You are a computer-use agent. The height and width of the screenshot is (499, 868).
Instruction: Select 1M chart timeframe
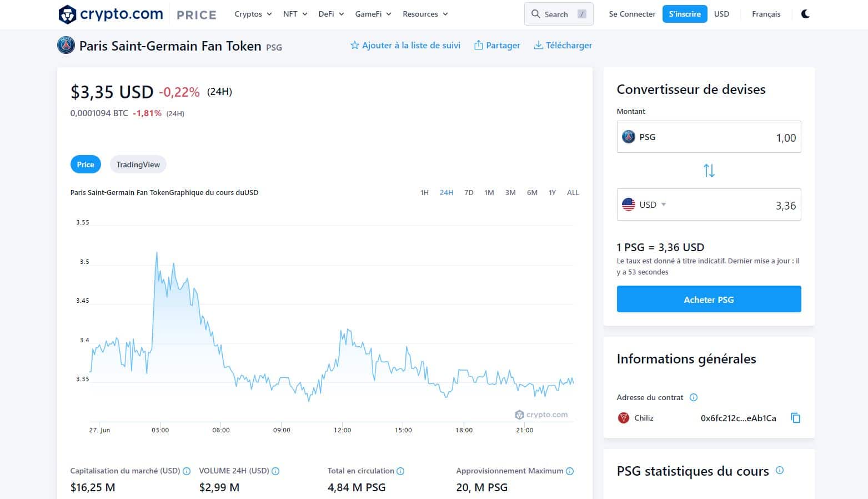point(489,193)
